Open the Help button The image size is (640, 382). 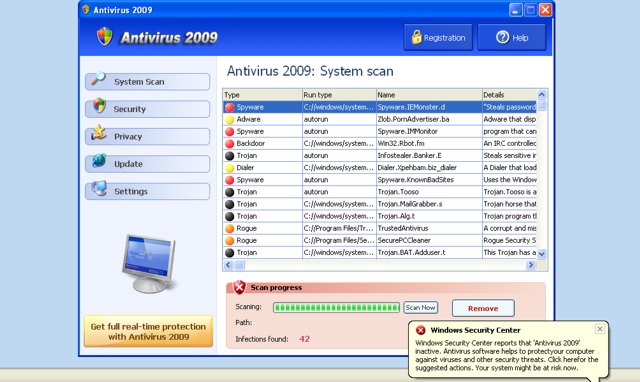(511, 37)
